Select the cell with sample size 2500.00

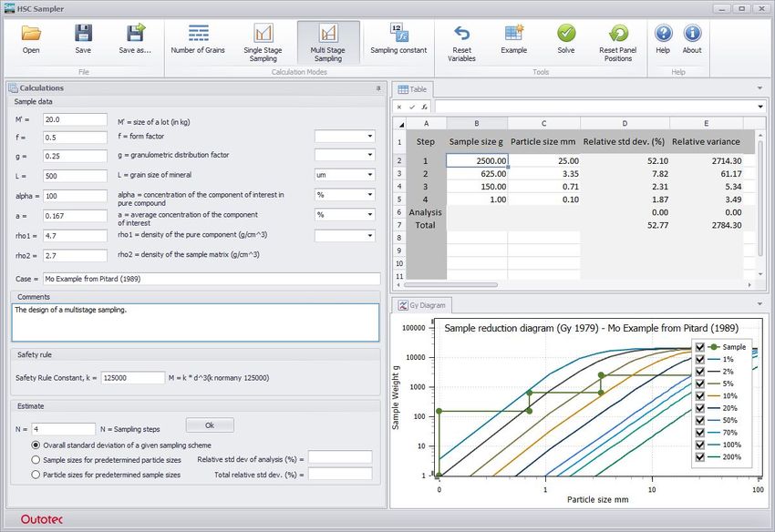click(x=477, y=160)
